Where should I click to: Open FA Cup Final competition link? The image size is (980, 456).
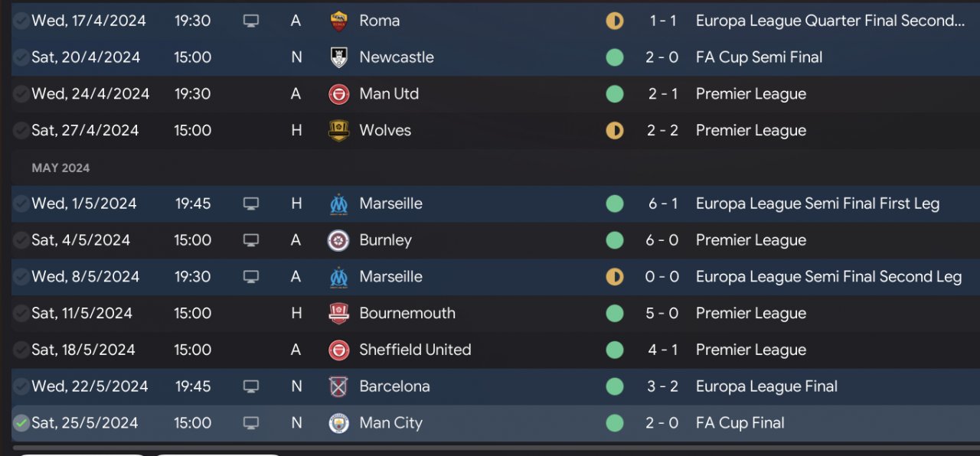click(740, 423)
